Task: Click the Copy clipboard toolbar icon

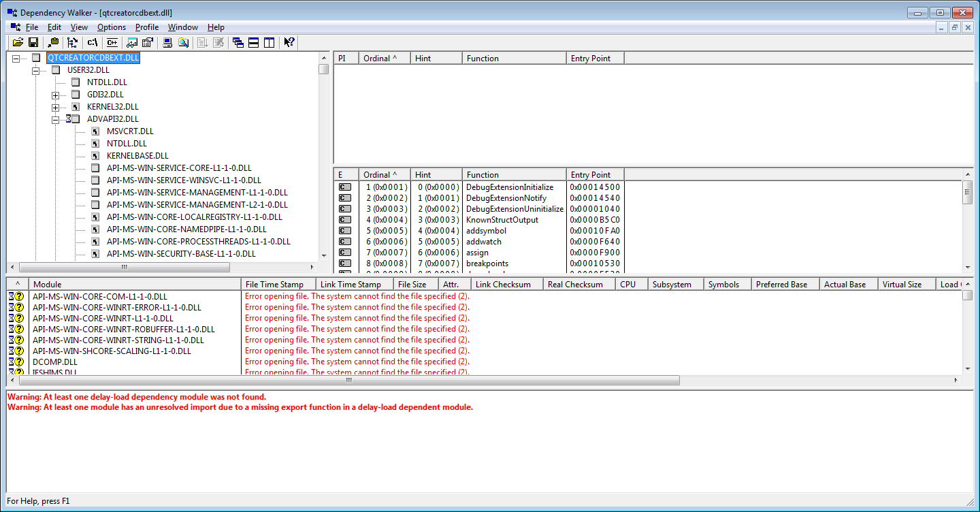Action: [x=53, y=42]
